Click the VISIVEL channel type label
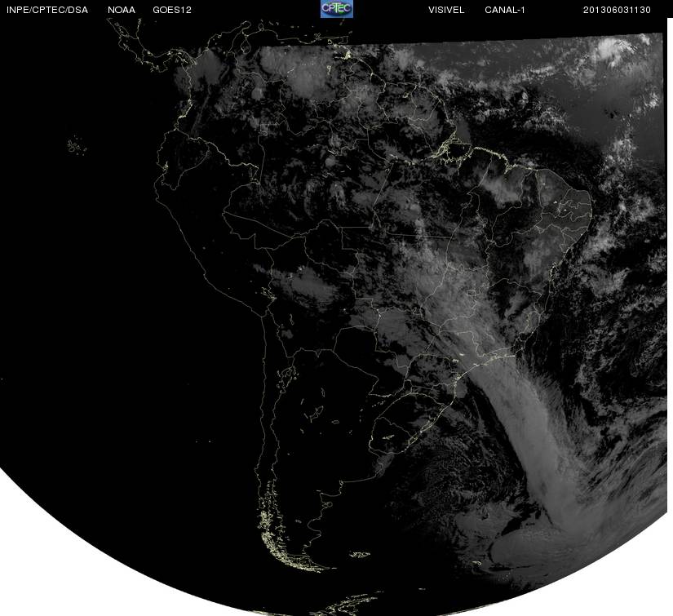The image size is (673, 616). pyautogui.click(x=446, y=10)
